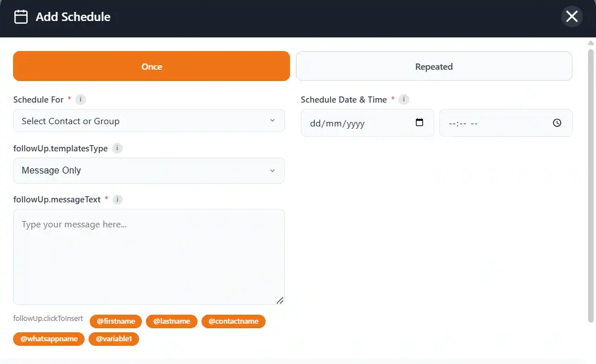Image resolution: width=596 pixels, height=364 pixels.
Task: Insert the @firstname variable
Action: (x=116, y=321)
